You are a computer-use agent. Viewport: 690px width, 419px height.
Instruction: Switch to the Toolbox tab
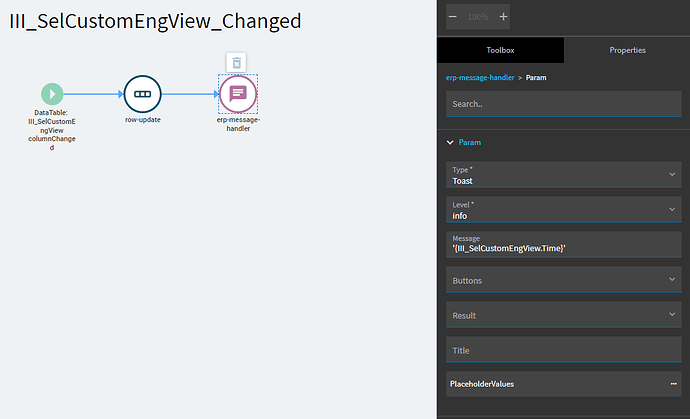click(x=500, y=50)
